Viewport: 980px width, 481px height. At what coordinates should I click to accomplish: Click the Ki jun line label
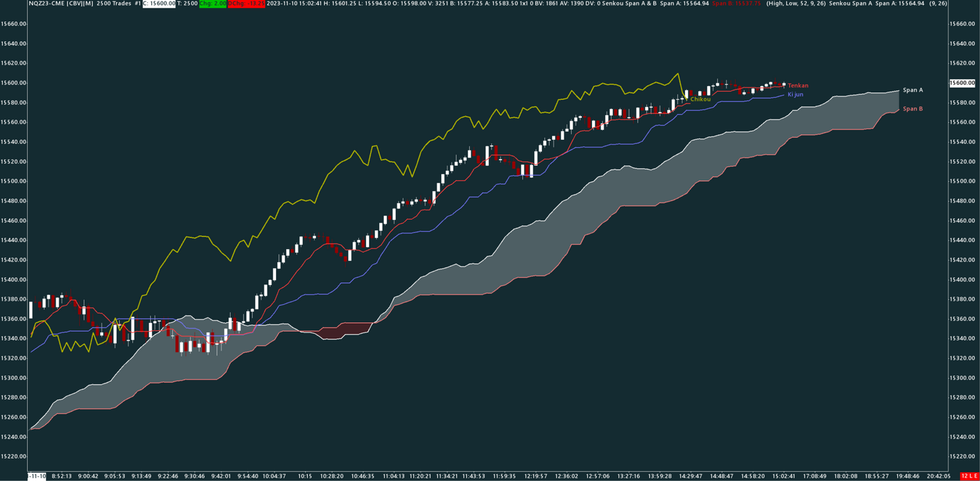795,95
